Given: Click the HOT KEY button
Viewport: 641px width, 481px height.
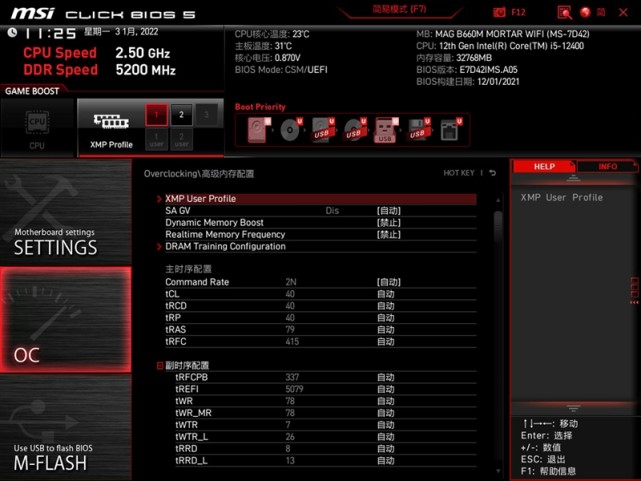Looking at the screenshot, I should click(x=459, y=173).
